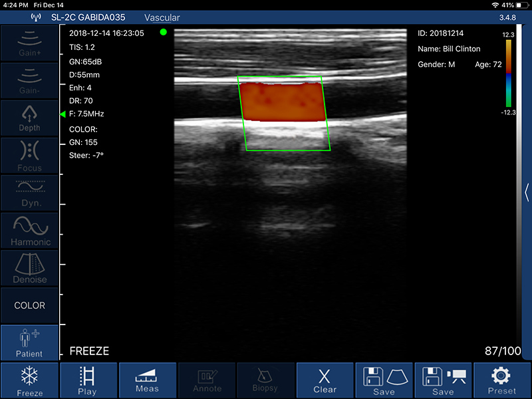
Task: Toggle COLOR Doppler mode
Action: [x=29, y=305]
